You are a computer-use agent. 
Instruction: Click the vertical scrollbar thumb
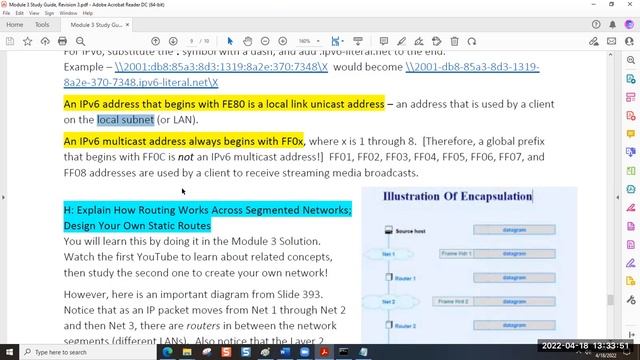point(611,300)
